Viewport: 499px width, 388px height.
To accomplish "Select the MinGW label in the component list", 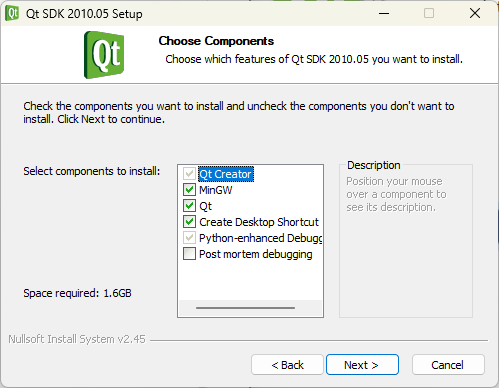I will [x=216, y=190].
